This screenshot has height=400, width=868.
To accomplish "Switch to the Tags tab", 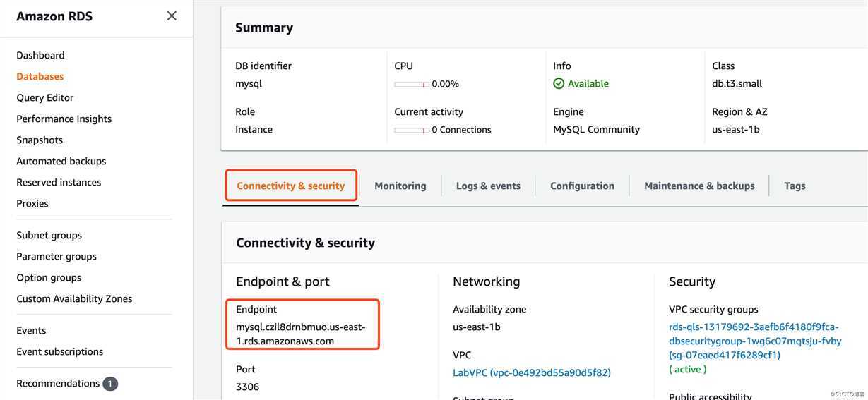I will pyautogui.click(x=795, y=186).
